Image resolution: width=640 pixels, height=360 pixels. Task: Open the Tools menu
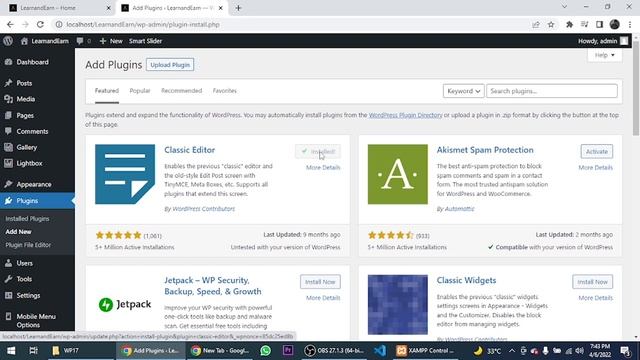click(x=24, y=279)
